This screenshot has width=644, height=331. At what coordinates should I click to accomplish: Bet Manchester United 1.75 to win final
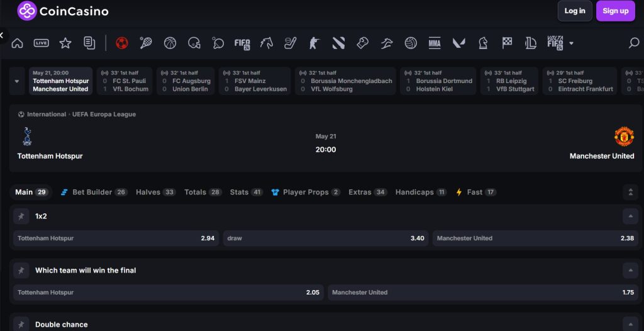pos(483,293)
